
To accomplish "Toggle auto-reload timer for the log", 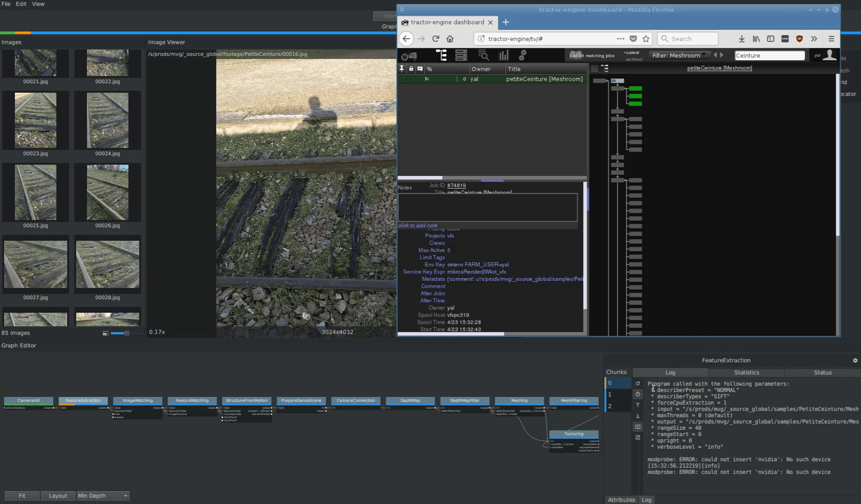I will [638, 394].
